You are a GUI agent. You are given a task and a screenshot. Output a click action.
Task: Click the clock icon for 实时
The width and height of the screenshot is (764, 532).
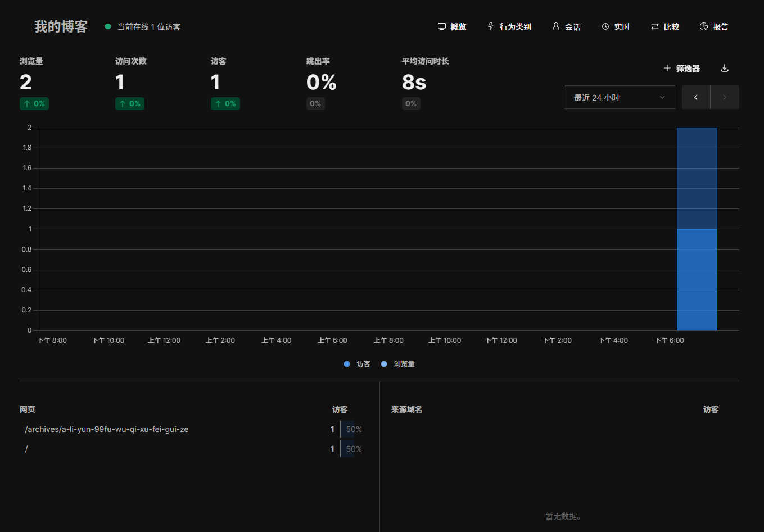point(605,27)
